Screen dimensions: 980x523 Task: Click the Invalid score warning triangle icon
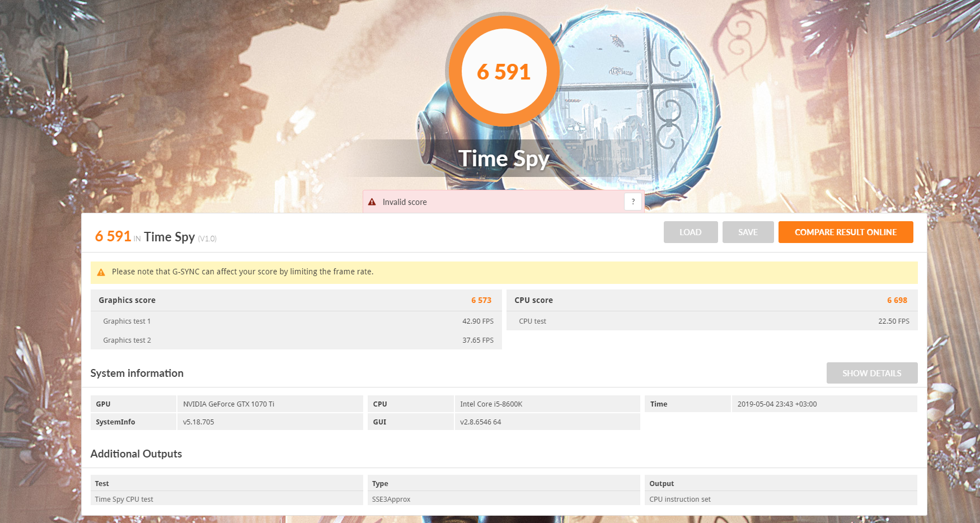coord(372,202)
